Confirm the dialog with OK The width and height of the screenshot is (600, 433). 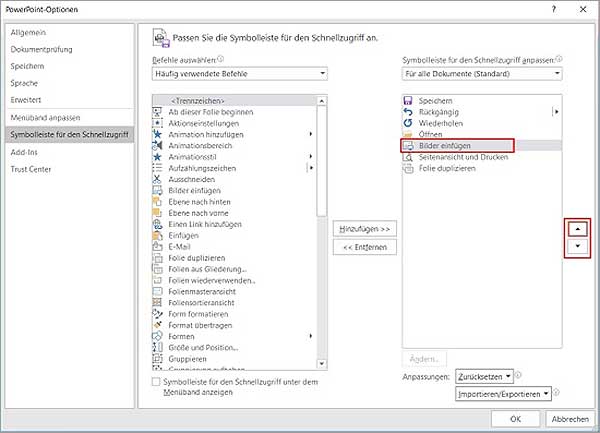515,419
